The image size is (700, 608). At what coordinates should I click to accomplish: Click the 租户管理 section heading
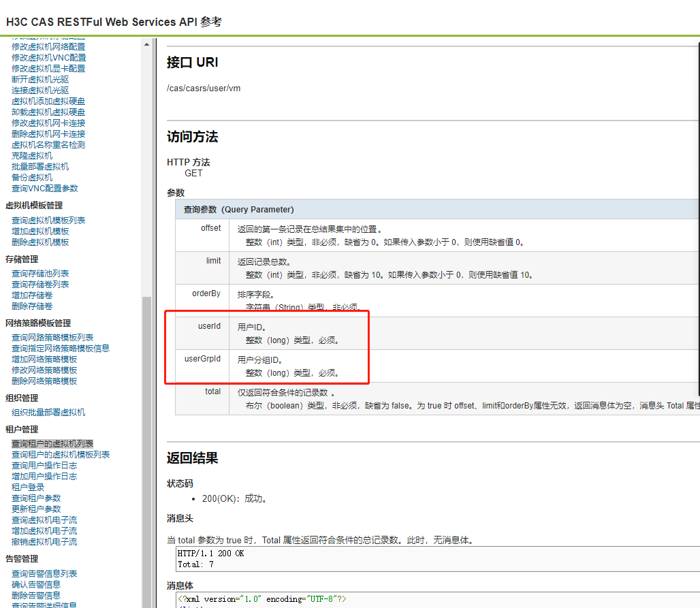(x=22, y=430)
